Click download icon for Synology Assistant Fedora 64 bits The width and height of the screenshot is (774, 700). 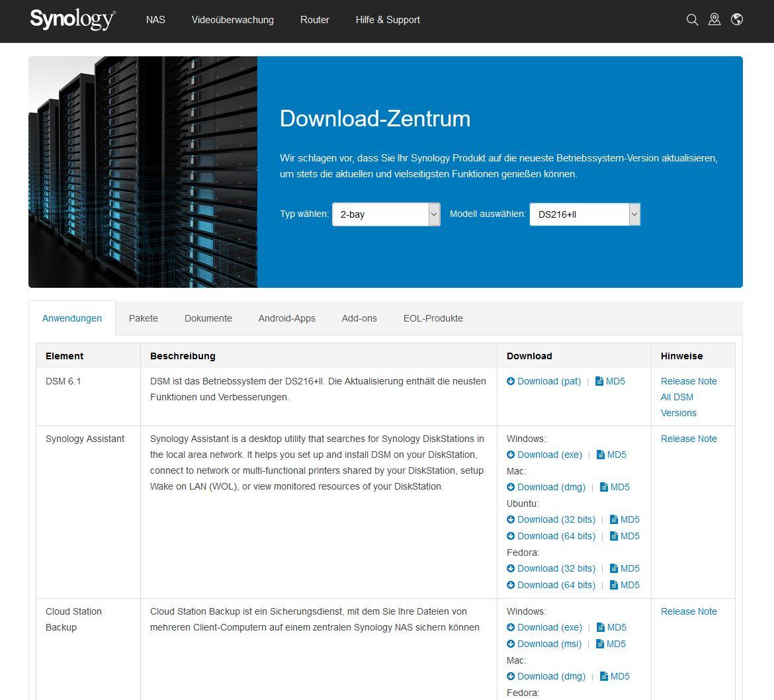(511, 585)
